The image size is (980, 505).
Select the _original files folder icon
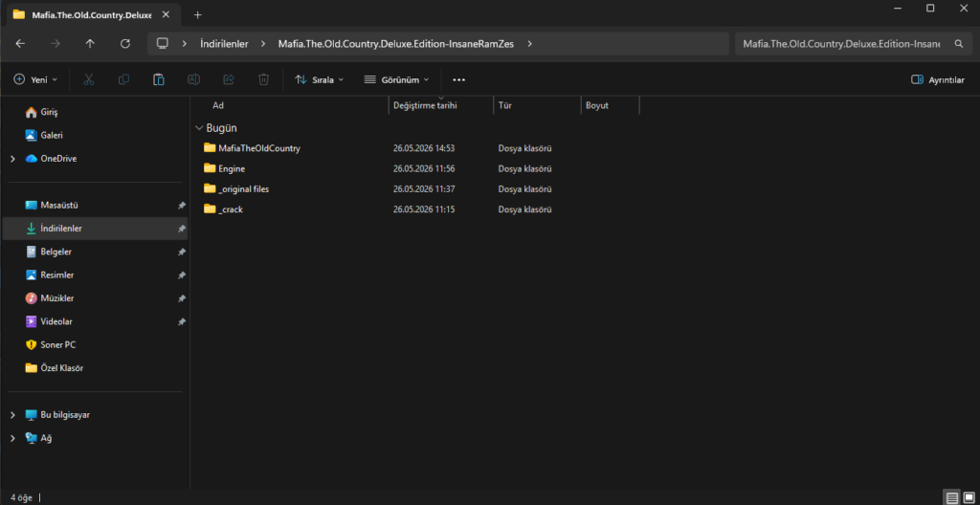click(210, 188)
